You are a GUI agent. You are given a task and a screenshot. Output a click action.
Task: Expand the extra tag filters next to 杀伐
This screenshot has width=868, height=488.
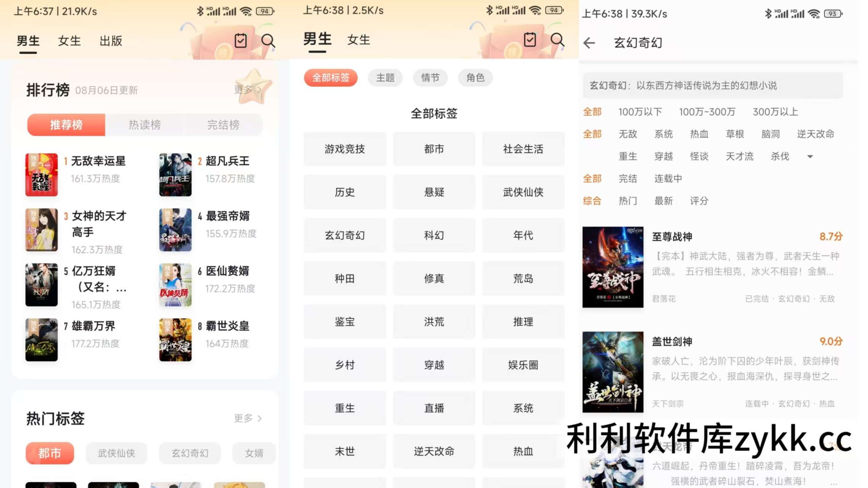(x=810, y=156)
